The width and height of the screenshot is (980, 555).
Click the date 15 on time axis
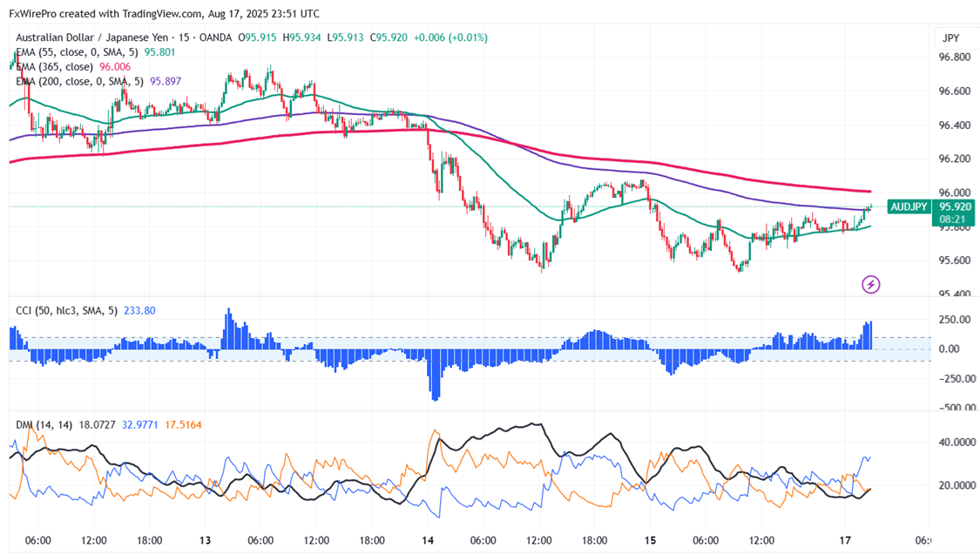650,541
